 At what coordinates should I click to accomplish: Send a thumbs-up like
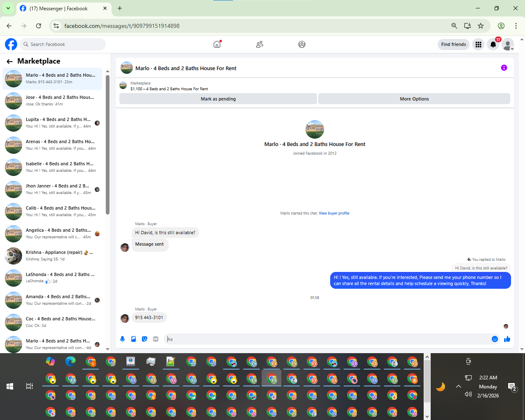507,339
